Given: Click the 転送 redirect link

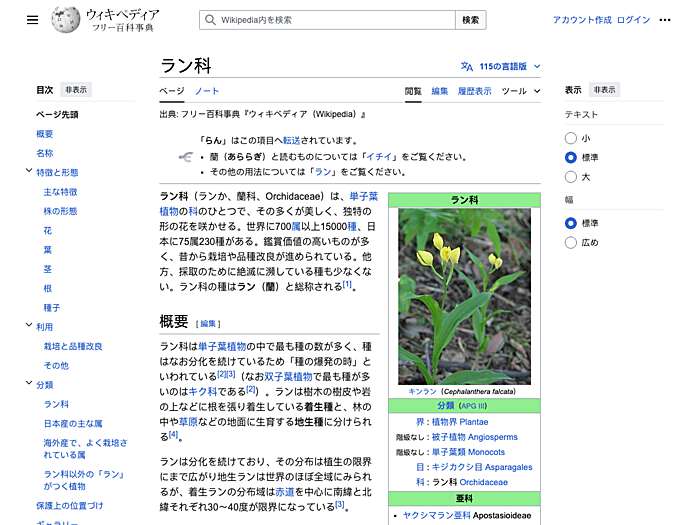Looking at the screenshot, I should coord(292,141).
